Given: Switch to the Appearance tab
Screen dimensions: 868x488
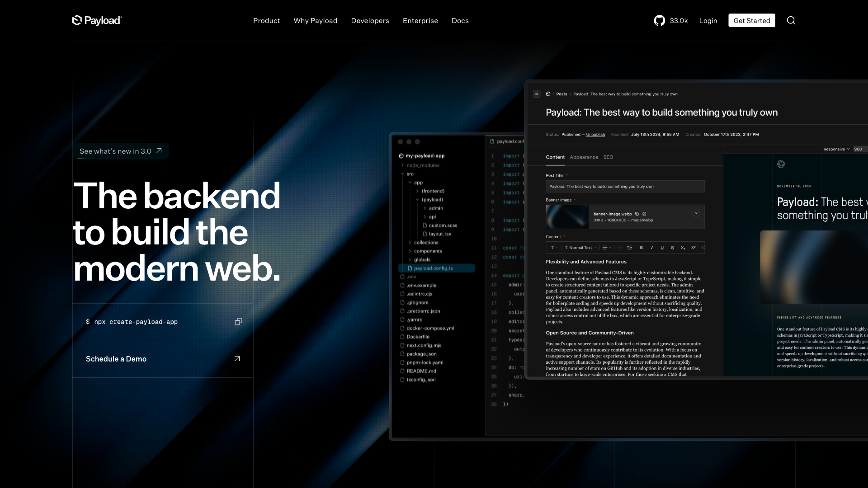Looking at the screenshot, I should coord(584,157).
